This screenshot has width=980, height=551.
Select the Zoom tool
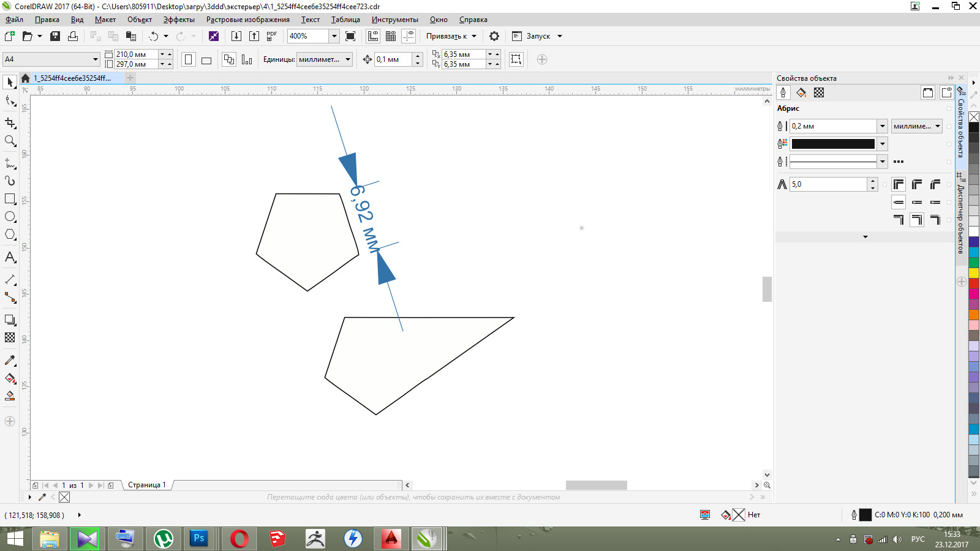[x=10, y=141]
